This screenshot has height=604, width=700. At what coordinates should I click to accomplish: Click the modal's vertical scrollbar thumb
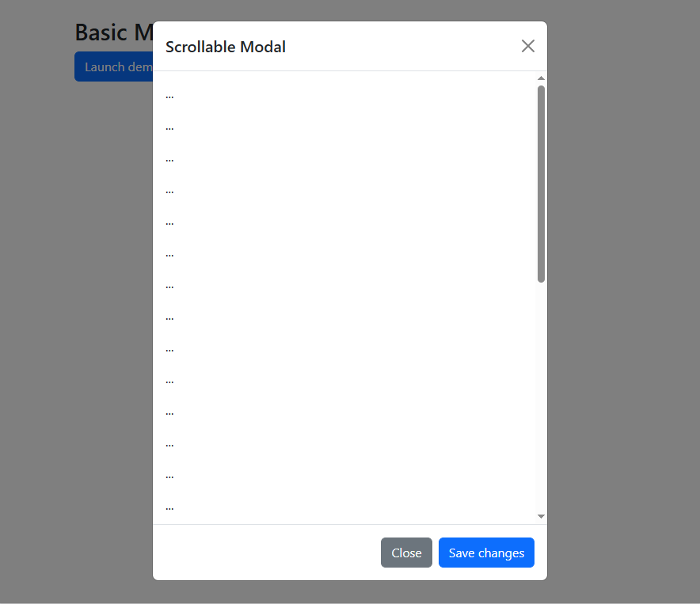(541, 182)
